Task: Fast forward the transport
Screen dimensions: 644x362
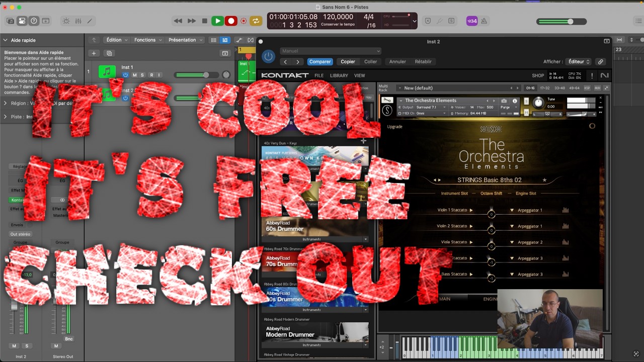Action: (x=192, y=21)
